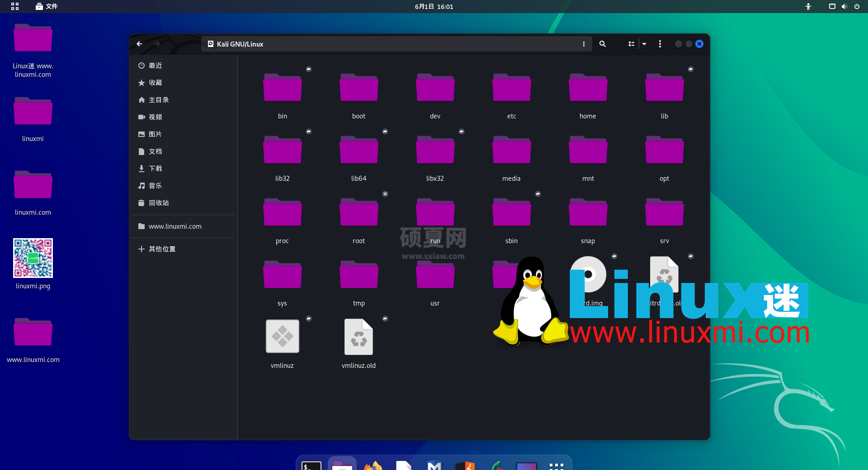Image resolution: width=868 pixels, height=470 pixels.
Task: Switch to list view using view toggle
Action: click(x=631, y=44)
